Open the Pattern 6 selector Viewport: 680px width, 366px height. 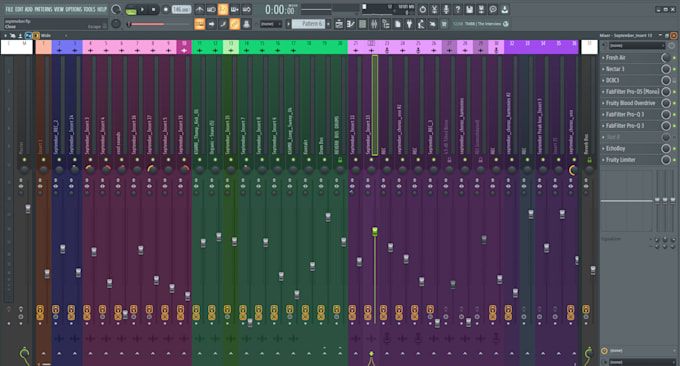pyautogui.click(x=308, y=24)
